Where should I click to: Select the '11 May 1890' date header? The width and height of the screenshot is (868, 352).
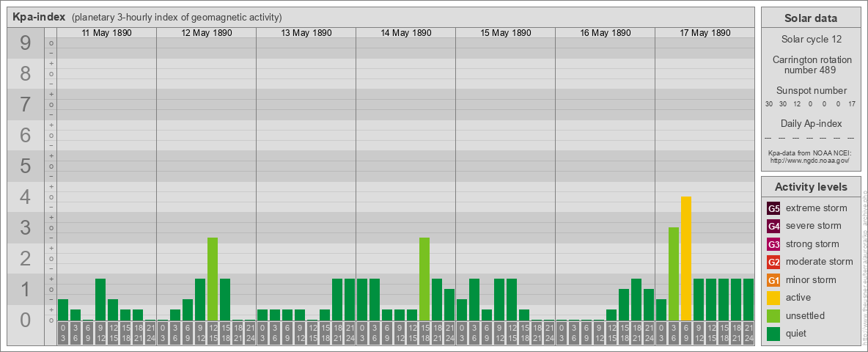point(106,33)
